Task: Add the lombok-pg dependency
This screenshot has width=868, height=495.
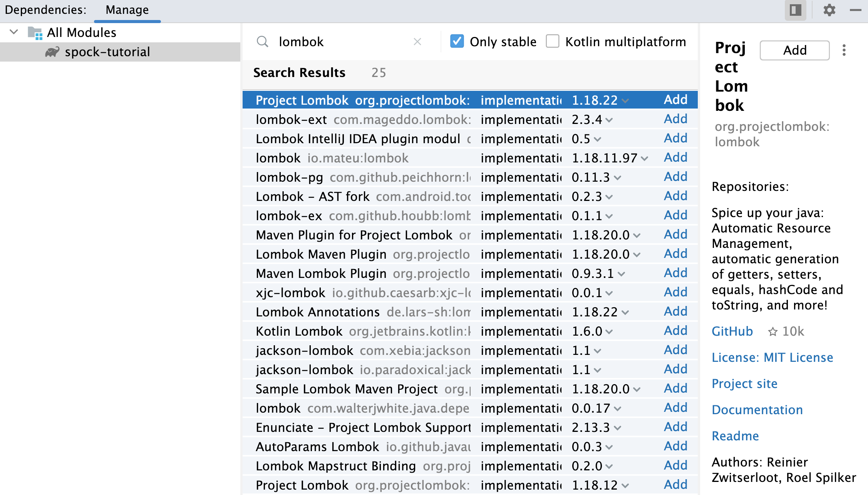Action: pyautogui.click(x=675, y=177)
